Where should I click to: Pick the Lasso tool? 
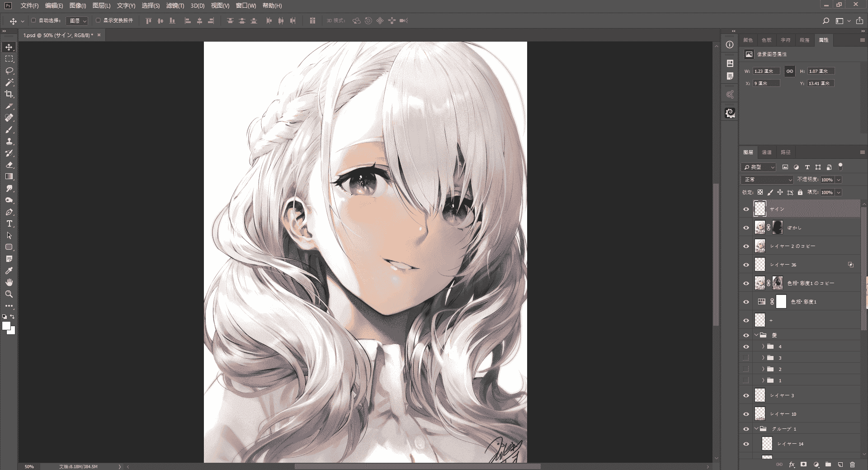click(x=9, y=71)
